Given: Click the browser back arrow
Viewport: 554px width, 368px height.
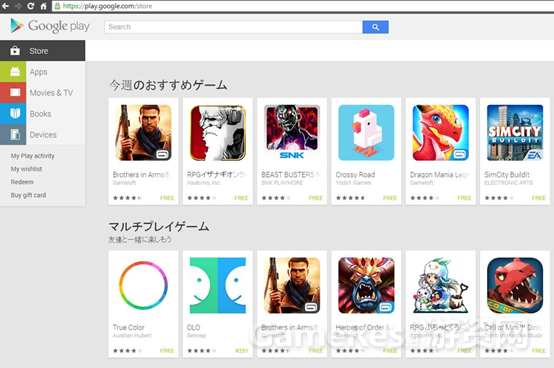Looking at the screenshot, I should (x=5, y=6).
